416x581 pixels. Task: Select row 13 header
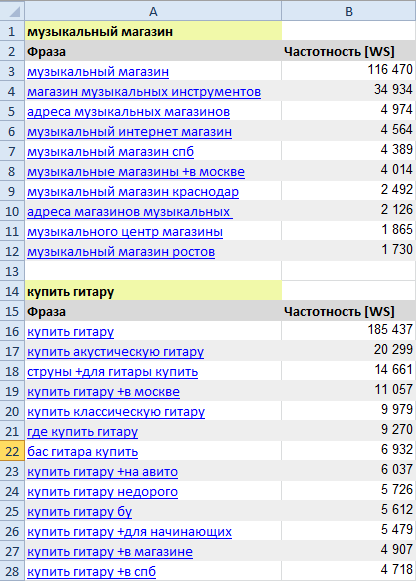(12, 271)
